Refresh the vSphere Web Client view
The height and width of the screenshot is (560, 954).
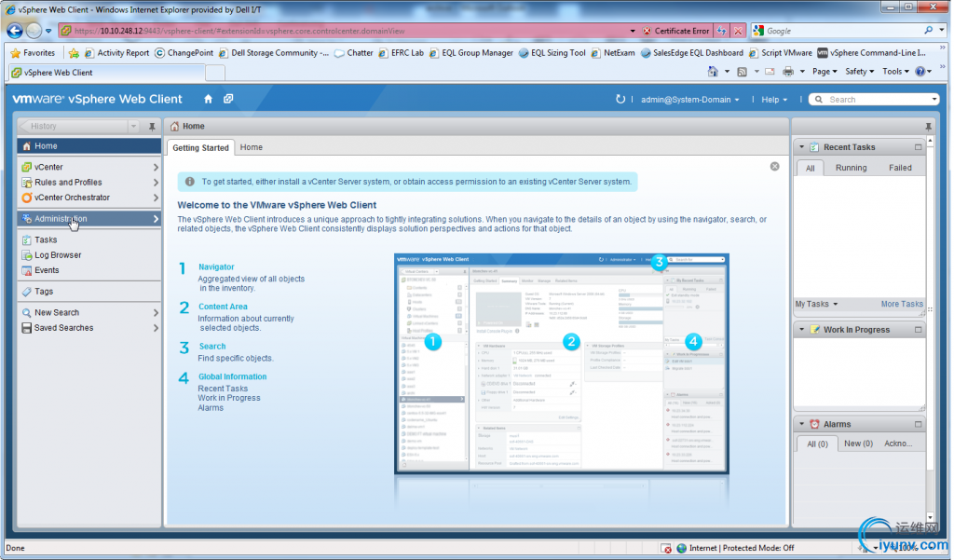coord(620,99)
